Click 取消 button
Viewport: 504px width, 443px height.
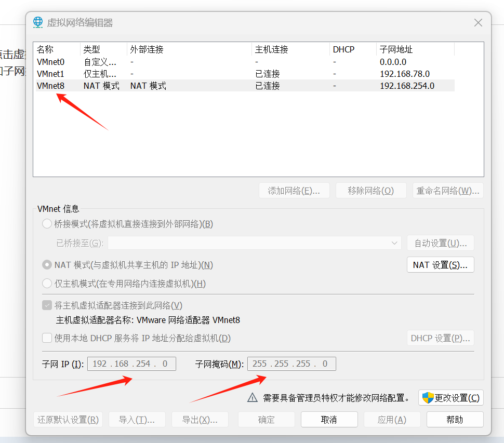tap(329, 420)
